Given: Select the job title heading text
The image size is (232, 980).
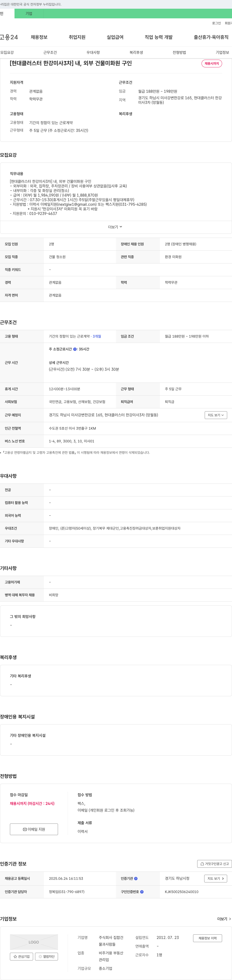Looking at the screenshot, I should pyautogui.click(x=71, y=63).
